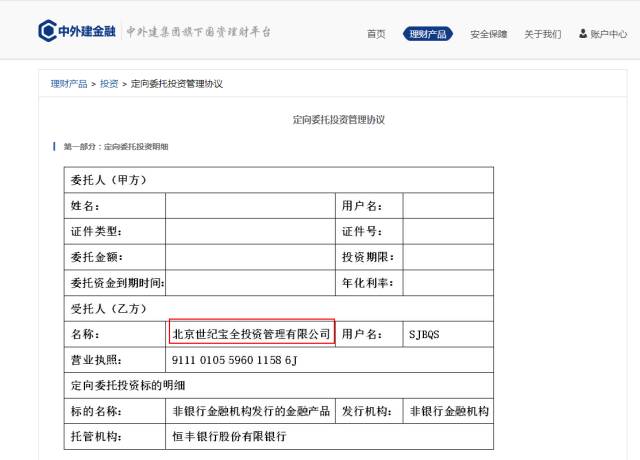Open the 首页 nav item

[376, 34]
